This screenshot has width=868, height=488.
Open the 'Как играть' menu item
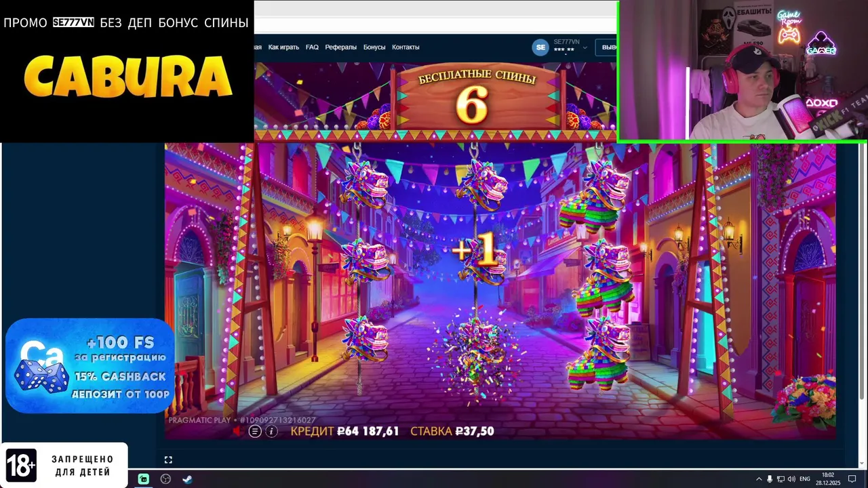[x=283, y=47]
